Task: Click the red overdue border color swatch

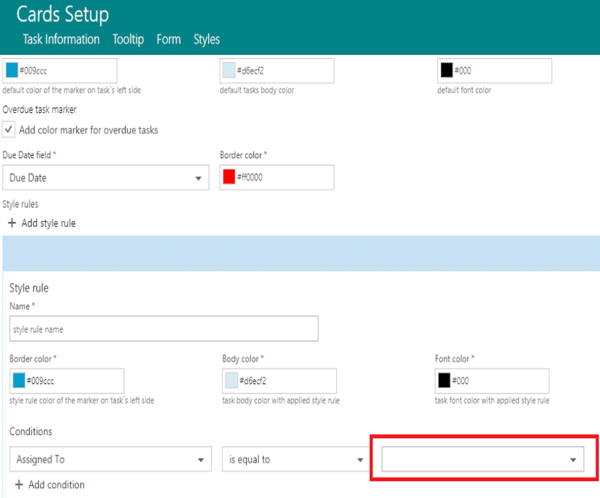Action: [x=229, y=177]
